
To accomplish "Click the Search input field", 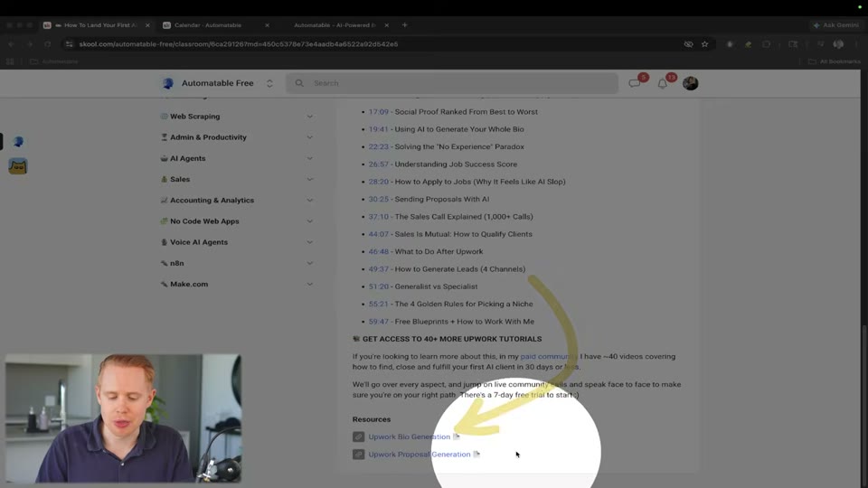I will tap(452, 83).
